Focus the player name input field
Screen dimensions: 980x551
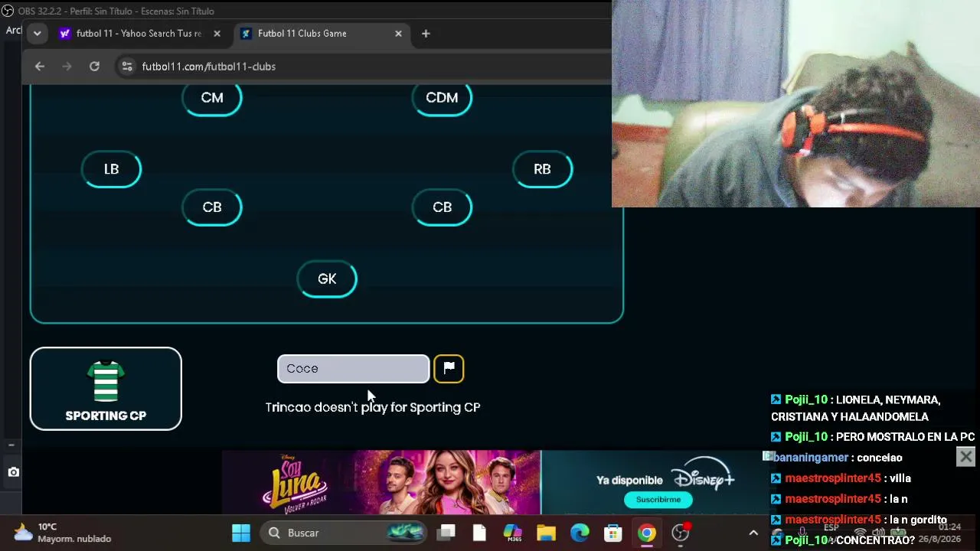pyautogui.click(x=353, y=369)
